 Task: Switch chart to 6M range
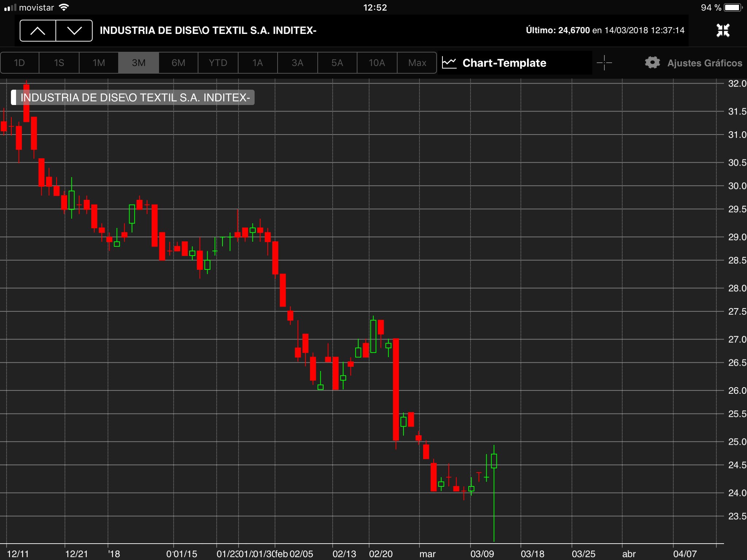coord(178,63)
